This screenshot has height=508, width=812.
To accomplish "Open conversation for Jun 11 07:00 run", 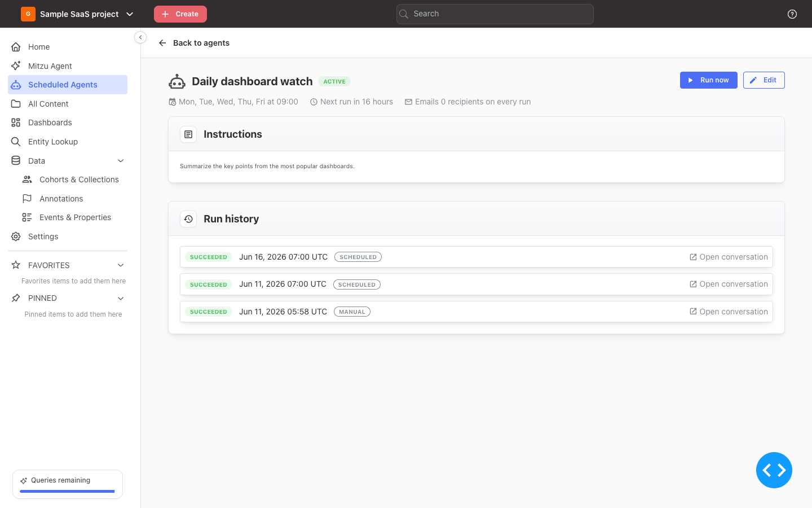I will click(729, 284).
